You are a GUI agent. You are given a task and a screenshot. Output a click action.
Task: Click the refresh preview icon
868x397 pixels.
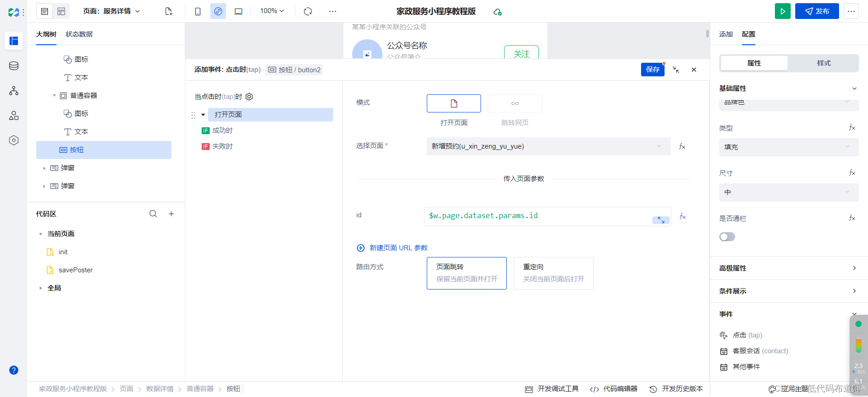click(x=308, y=11)
